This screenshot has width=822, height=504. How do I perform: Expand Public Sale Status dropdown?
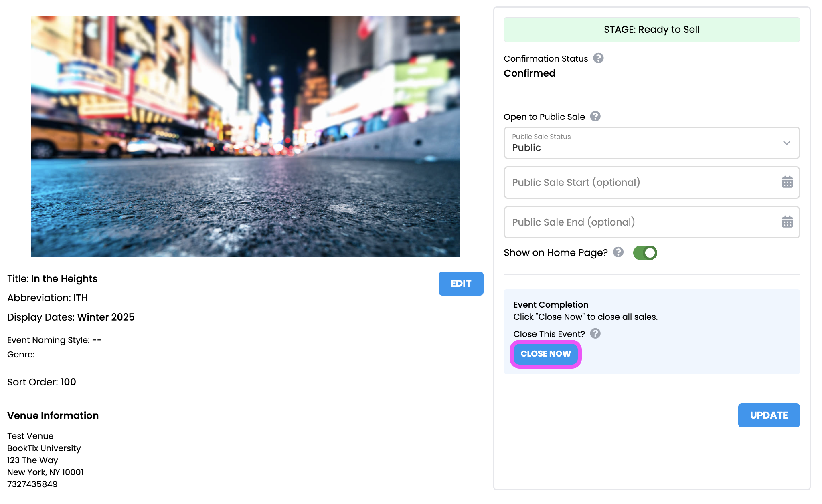[x=652, y=143]
